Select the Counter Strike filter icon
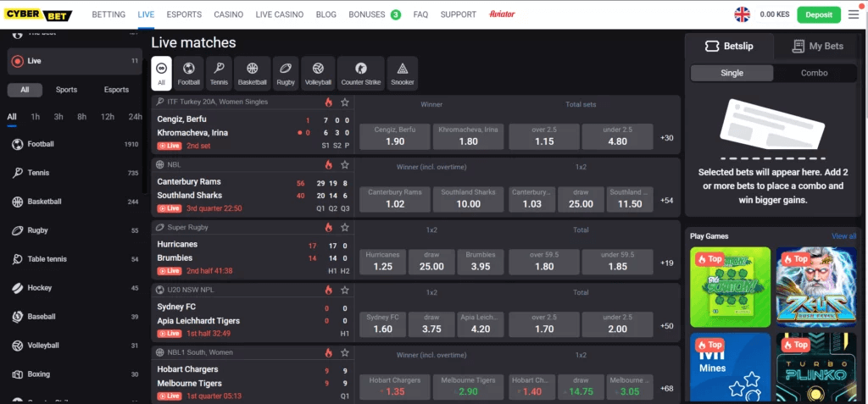The image size is (868, 404). click(x=361, y=74)
